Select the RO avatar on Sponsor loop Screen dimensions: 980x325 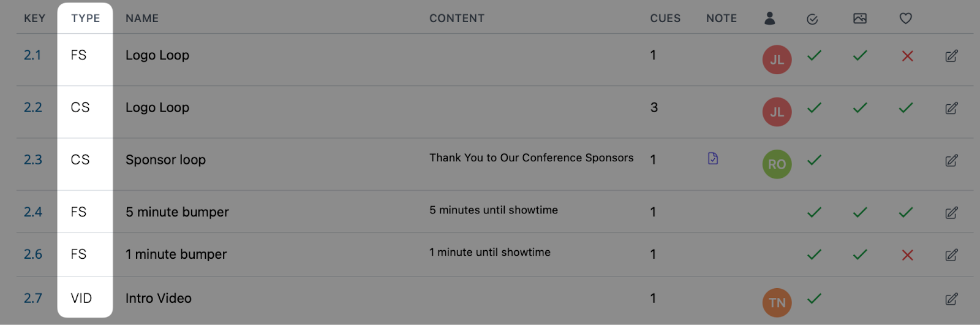click(777, 164)
